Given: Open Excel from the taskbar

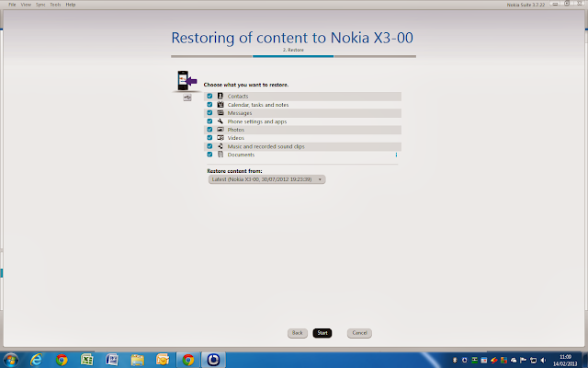Looking at the screenshot, I should [x=86, y=360].
